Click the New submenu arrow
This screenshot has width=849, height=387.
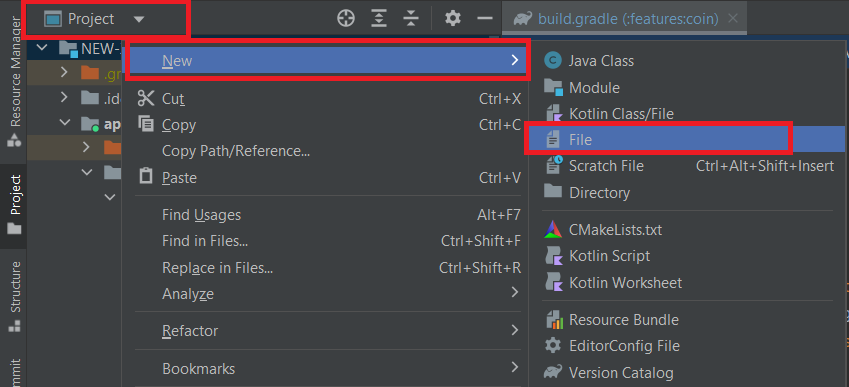(x=514, y=61)
